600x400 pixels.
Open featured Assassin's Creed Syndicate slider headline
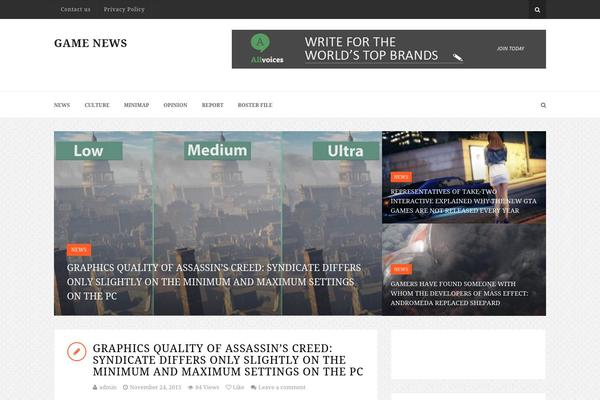tap(214, 282)
